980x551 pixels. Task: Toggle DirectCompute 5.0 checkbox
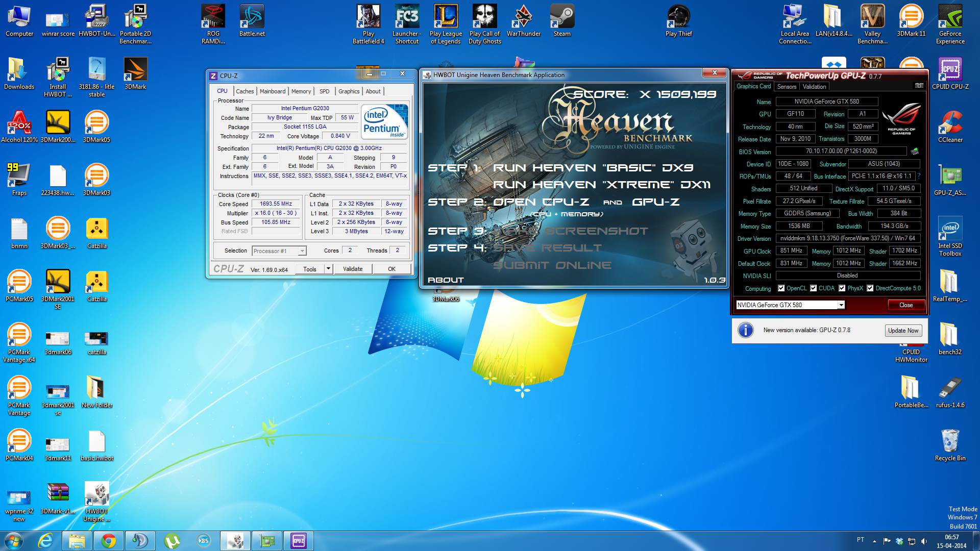pos(870,288)
